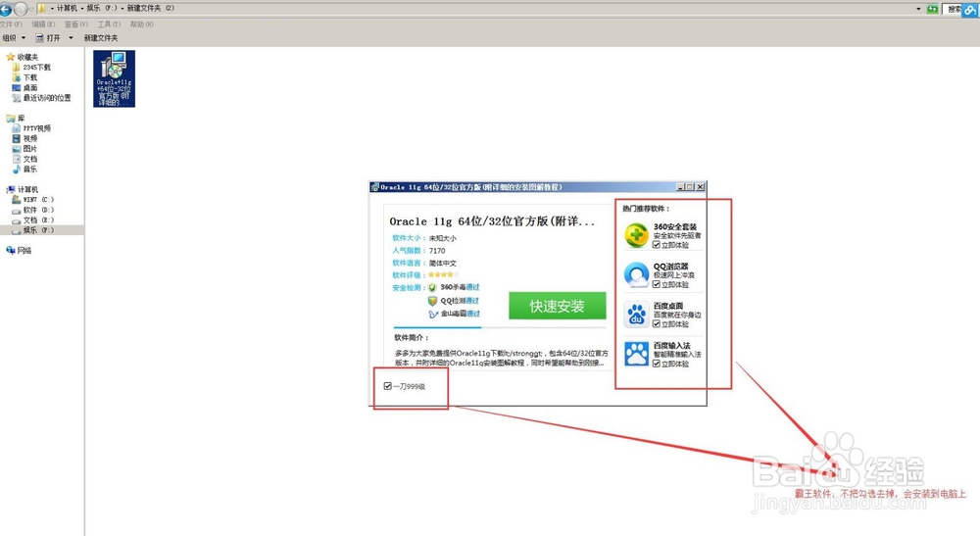Open the 查看(V) menu
980x536 pixels.
click(x=76, y=24)
